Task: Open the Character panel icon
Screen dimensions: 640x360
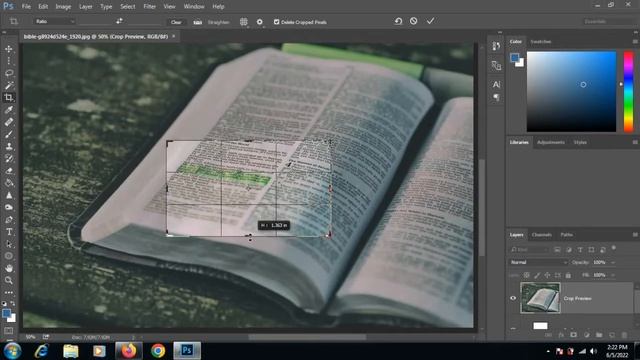Action: tap(496, 84)
